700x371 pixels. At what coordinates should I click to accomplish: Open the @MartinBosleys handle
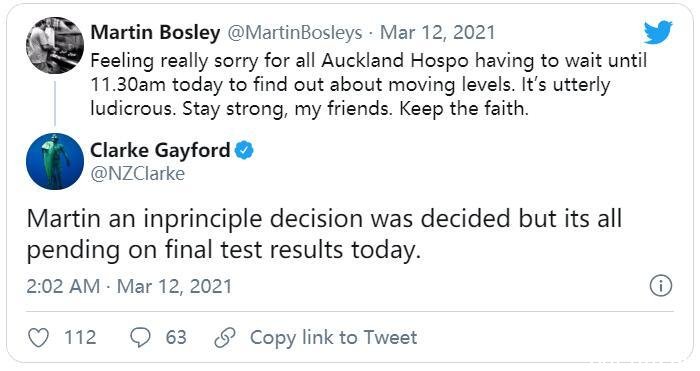pyautogui.click(x=295, y=33)
